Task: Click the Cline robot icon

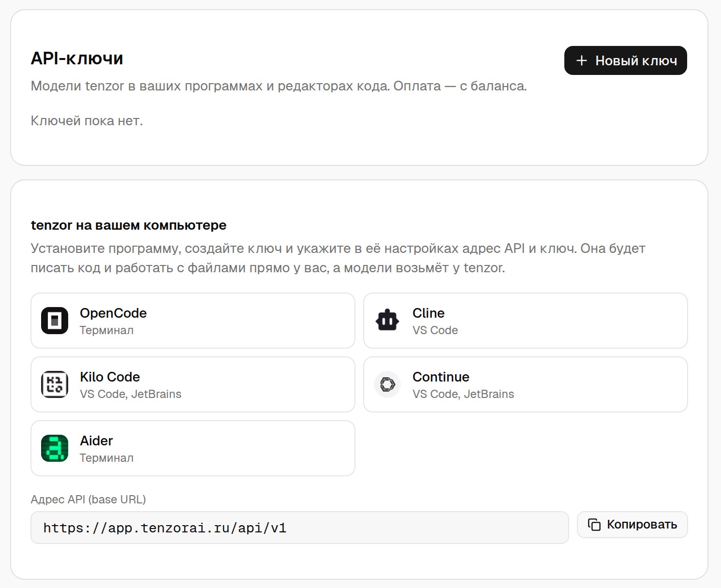Action: [387, 320]
